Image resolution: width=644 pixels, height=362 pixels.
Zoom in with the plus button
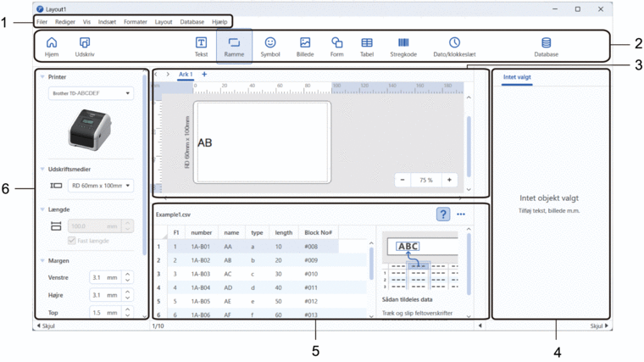[x=449, y=180]
